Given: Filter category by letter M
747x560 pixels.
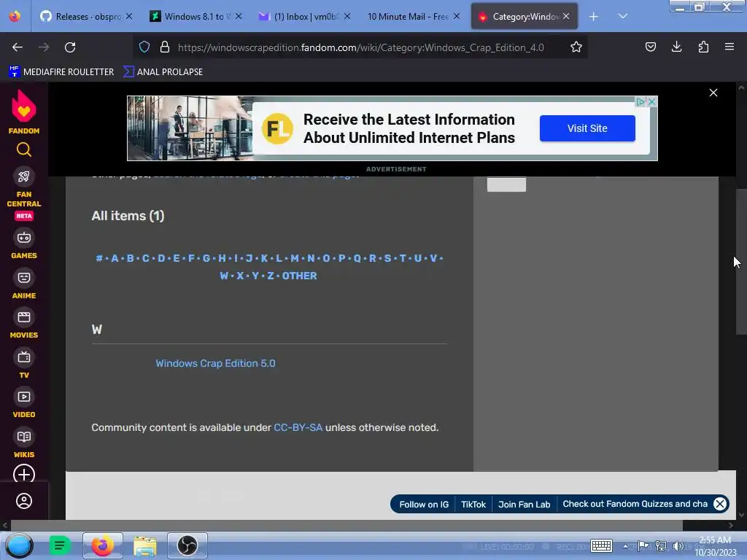Looking at the screenshot, I should [x=295, y=258].
